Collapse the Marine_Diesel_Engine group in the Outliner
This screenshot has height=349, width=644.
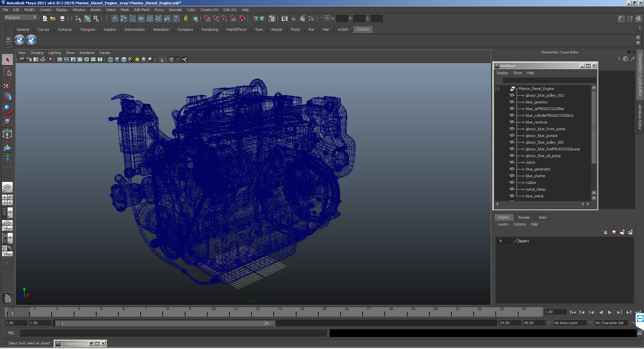click(497, 89)
